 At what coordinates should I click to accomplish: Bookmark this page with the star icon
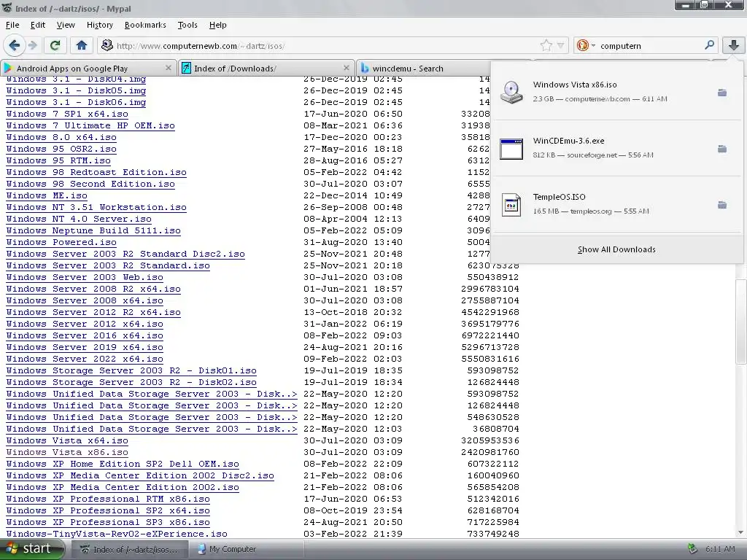click(546, 46)
